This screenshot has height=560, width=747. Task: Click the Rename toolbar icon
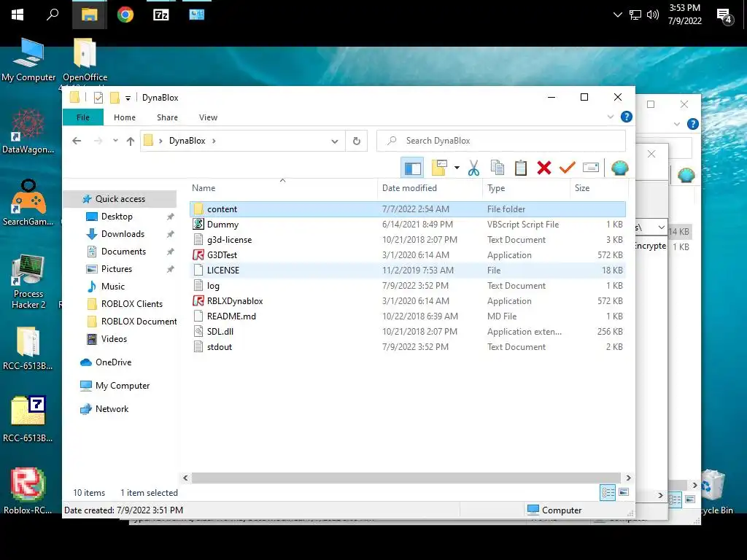[591, 168]
